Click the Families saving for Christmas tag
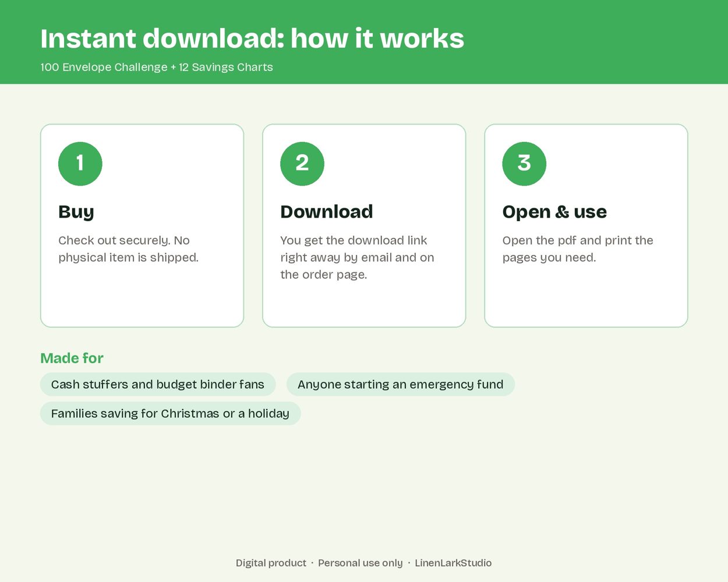The image size is (728, 582). point(170,413)
